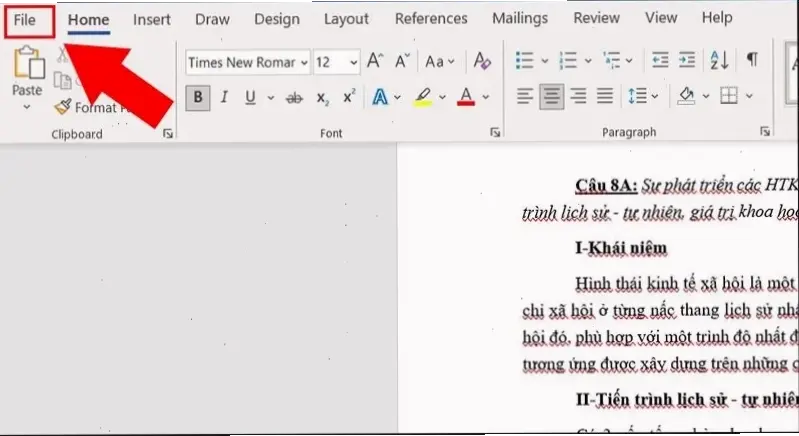This screenshot has width=799, height=436.
Task: Apply paragraph shading color
Action: pyautogui.click(x=686, y=96)
